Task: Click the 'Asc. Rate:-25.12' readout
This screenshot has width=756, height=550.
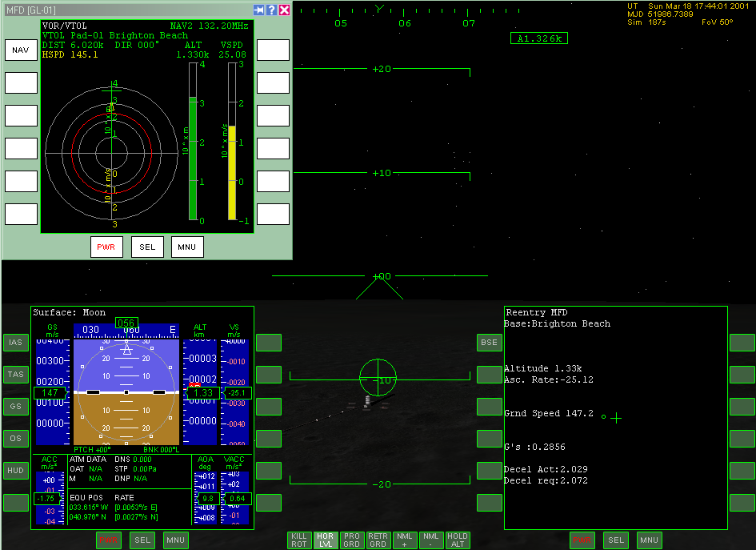Action: click(x=549, y=379)
